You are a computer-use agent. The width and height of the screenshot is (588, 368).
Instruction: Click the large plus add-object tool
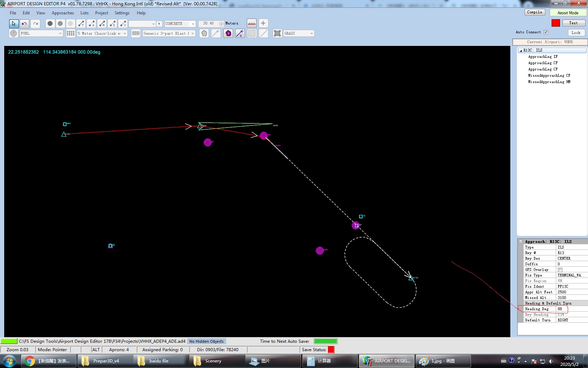click(263, 23)
